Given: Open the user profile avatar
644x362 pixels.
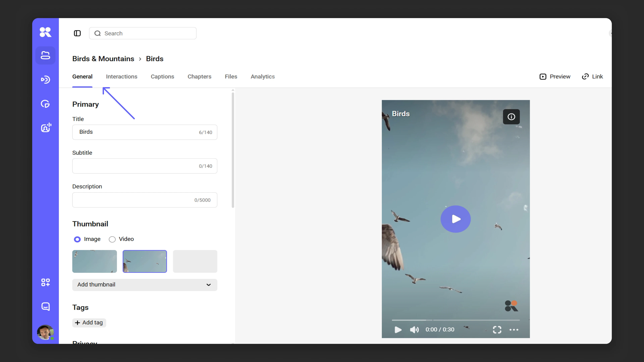Looking at the screenshot, I should point(45,332).
